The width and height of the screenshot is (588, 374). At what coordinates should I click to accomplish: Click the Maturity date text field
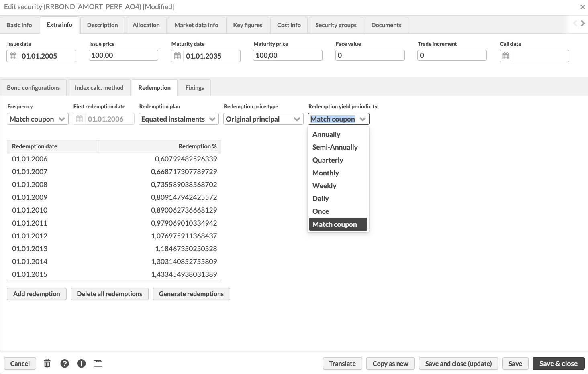pos(212,56)
